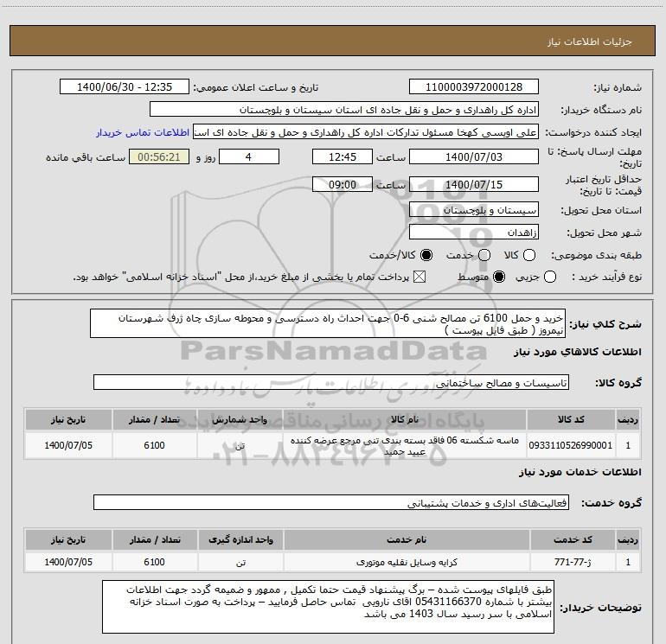Viewport: 666px width, 644px height.
Task: Click the اطلاعات خدمات مورد نیاز heading
Action: [x=580, y=472]
